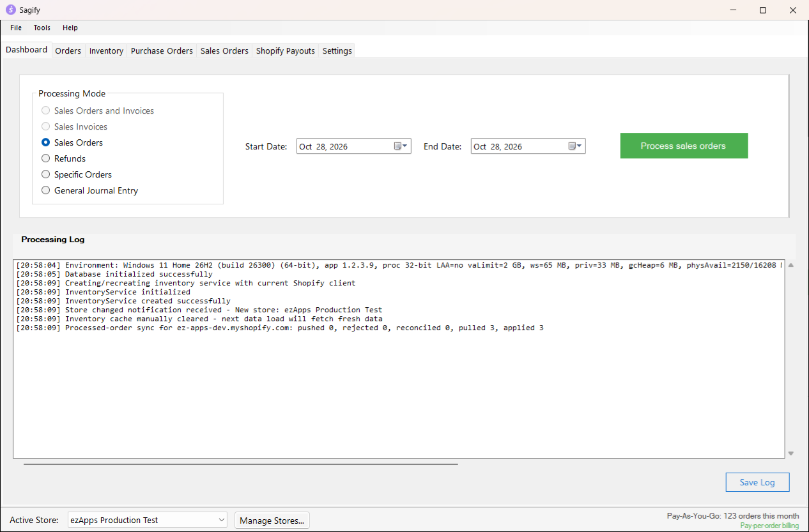
Task: Click 'Database initialized successfully' log line
Action: (114, 274)
